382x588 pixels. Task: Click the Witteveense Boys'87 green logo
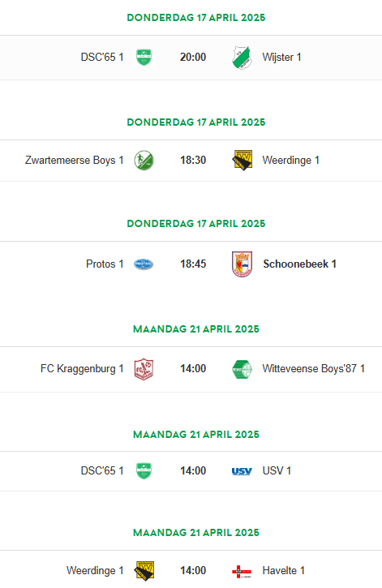[243, 369]
